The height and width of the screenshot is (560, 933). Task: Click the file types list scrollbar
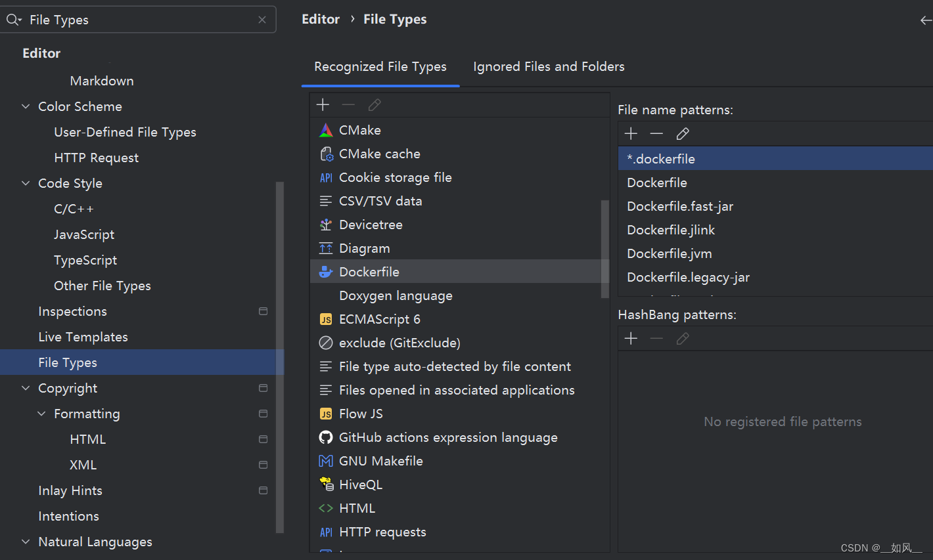click(604, 249)
